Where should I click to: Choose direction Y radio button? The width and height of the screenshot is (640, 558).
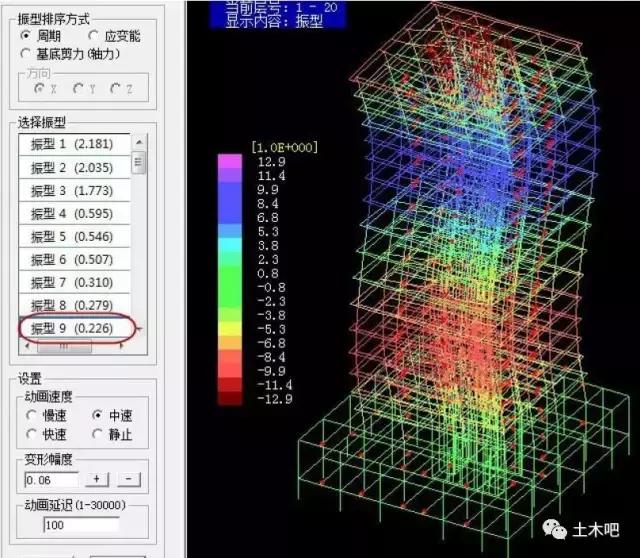[78, 88]
